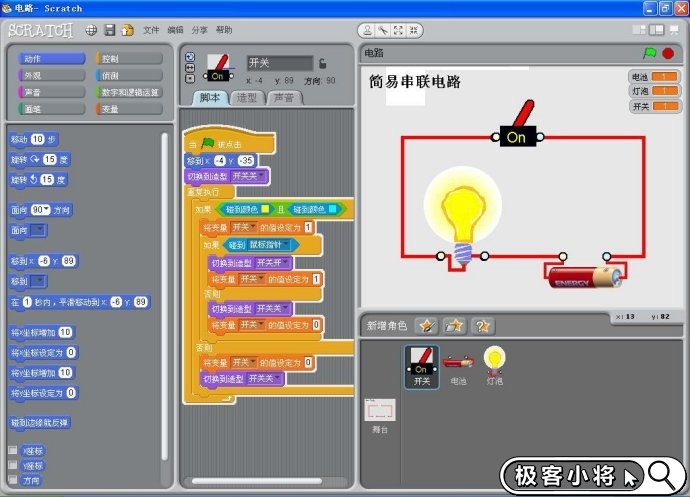Click the yellow color swatch in 碰到颜色 block
This screenshot has height=497, width=690.
point(264,210)
